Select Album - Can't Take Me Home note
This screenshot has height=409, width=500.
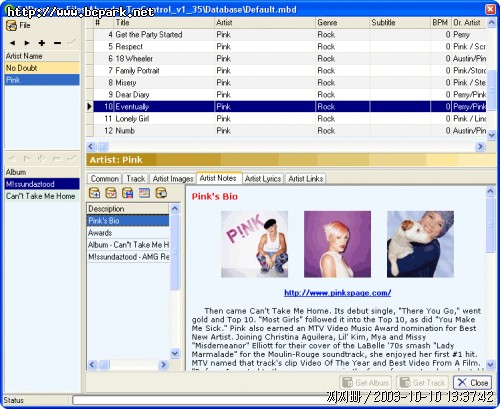pos(128,245)
